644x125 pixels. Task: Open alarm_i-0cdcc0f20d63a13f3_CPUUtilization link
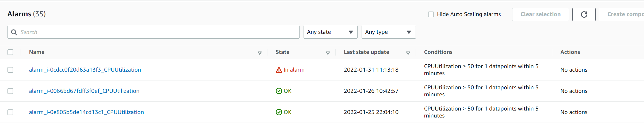point(85,70)
